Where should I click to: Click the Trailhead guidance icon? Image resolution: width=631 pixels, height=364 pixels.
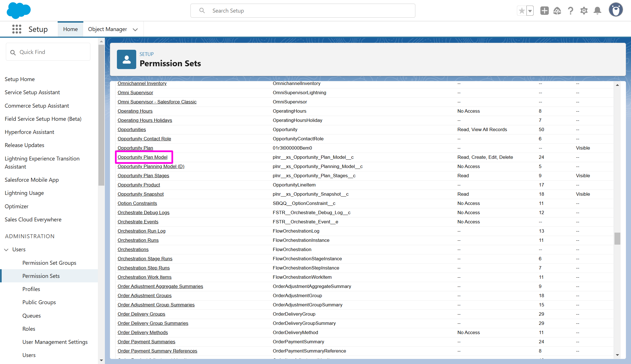point(557,11)
